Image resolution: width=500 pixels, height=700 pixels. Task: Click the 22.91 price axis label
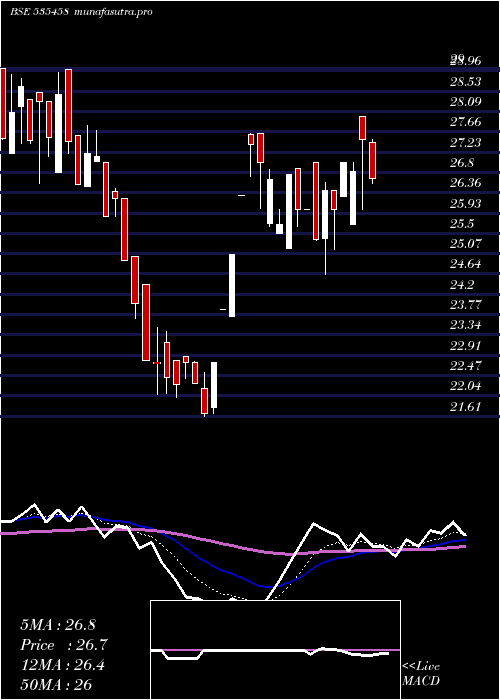click(466, 346)
